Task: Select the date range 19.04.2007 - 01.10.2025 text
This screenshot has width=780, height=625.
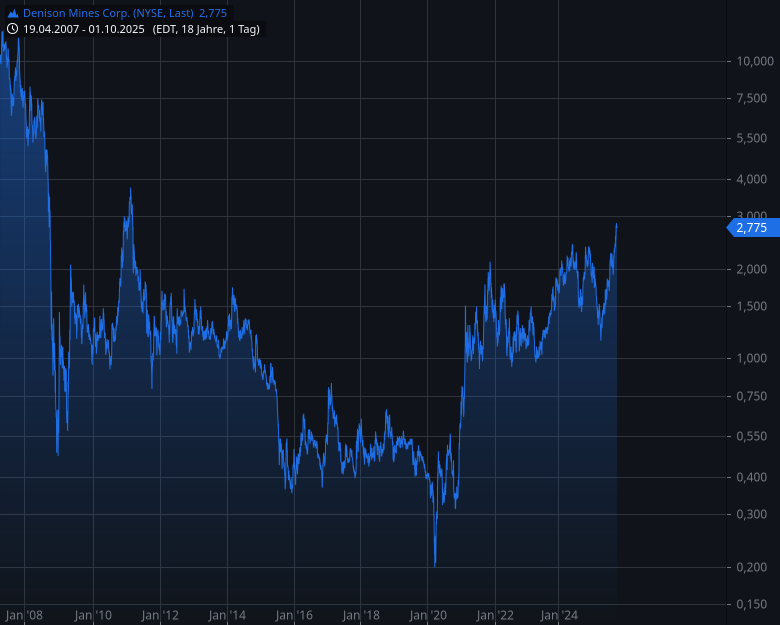Action: click(84, 29)
